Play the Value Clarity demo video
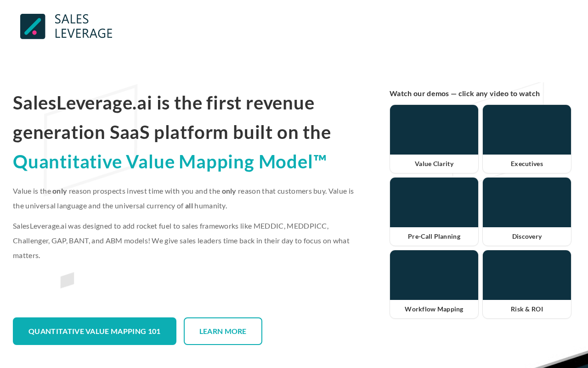 (434, 130)
